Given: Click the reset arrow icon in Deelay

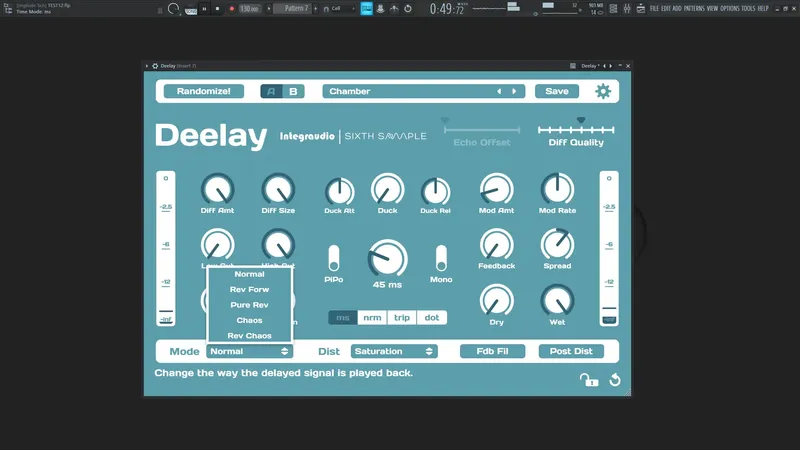Looking at the screenshot, I should pos(615,380).
